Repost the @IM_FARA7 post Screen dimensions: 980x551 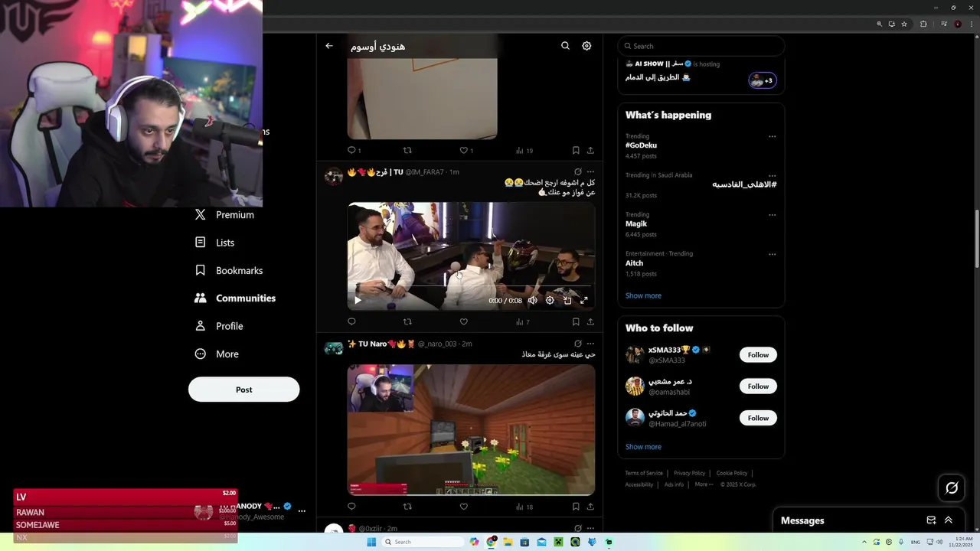tap(407, 321)
